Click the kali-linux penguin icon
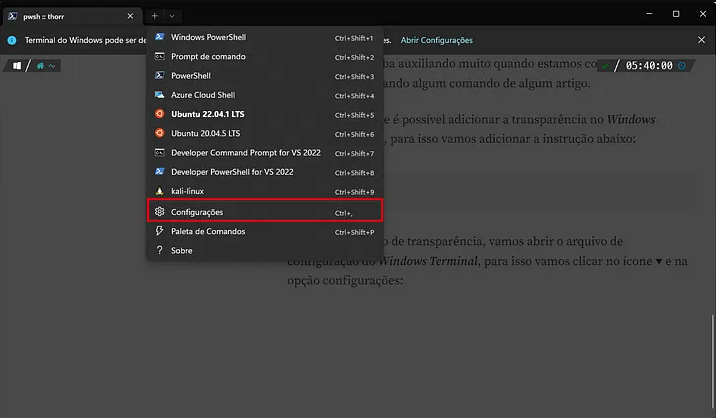Viewport: 716px width, 418px height. [159, 191]
